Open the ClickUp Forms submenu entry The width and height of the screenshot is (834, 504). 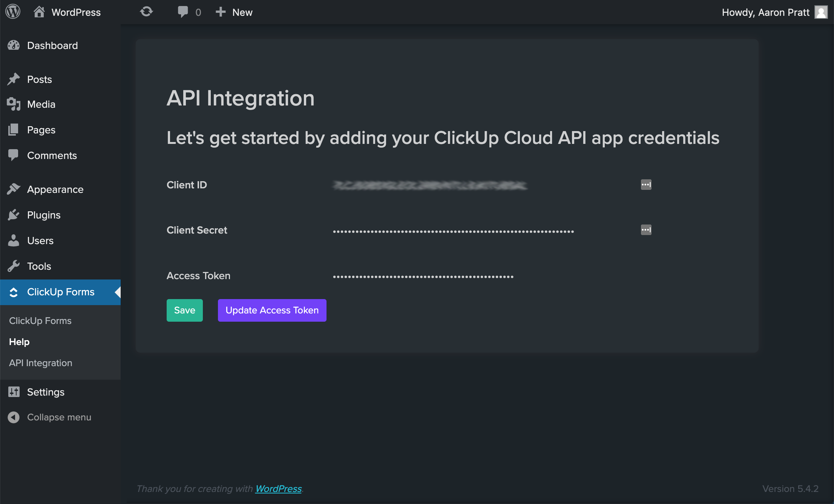(x=40, y=321)
